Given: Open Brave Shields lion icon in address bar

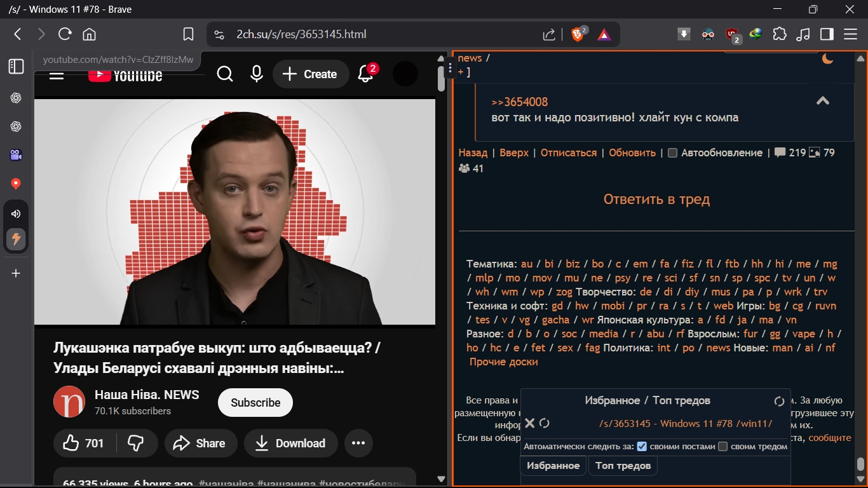Looking at the screenshot, I should [x=577, y=35].
